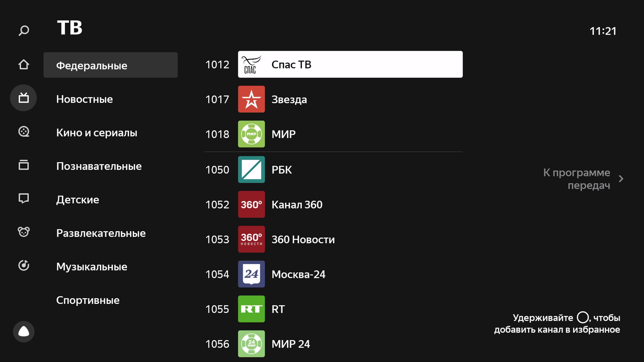This screenshot has width=644, height=362.
Task: Play the highlighted Спас ТВ channel
Action: click(350, 65)
